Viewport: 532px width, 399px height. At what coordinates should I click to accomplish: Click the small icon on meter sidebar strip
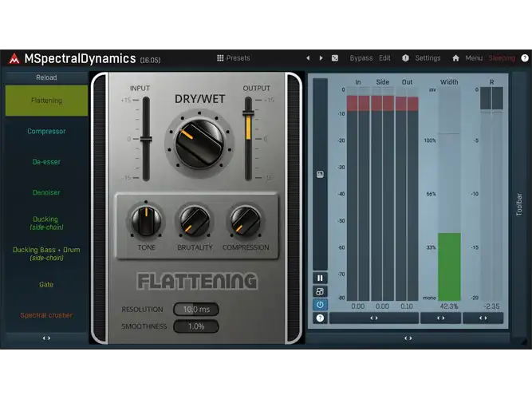[x=320, y=174]
